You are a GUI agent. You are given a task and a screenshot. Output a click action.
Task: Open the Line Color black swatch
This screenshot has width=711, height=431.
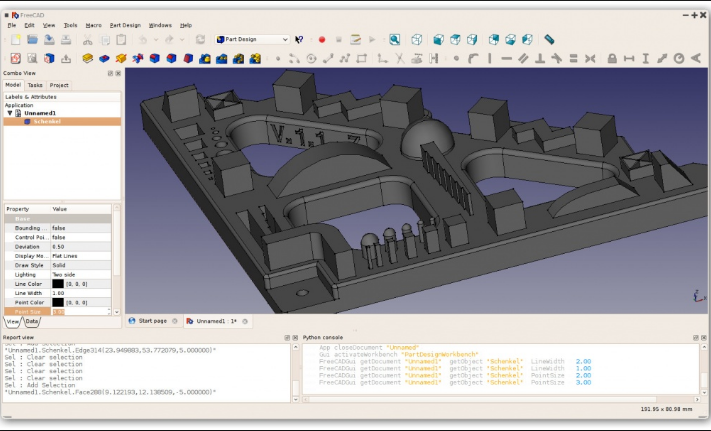pyautogui.click(x=58, y=284)
